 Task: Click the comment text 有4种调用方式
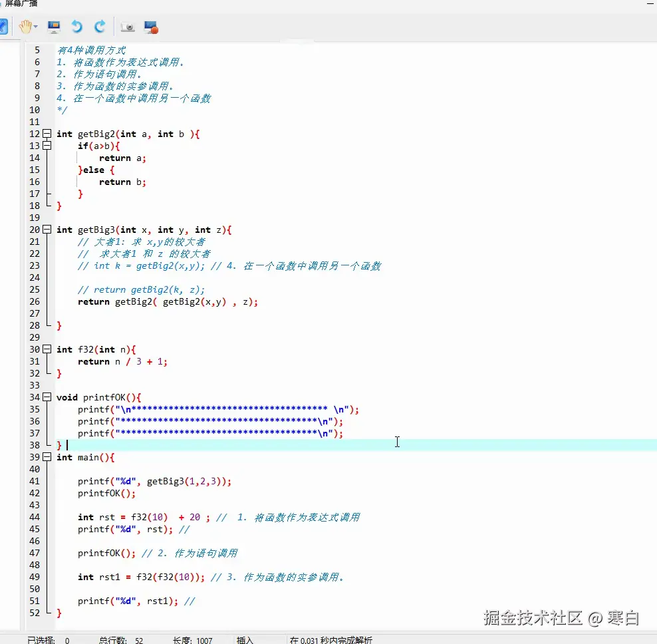tap(91, 51)
